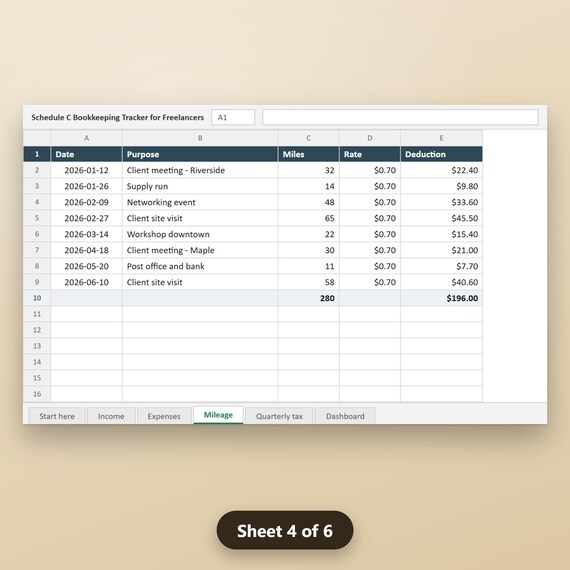Viewport: 570px width, 570px height.
Task: Click the Sheet 4 of 6 badge
Action: pyautogui.click(x=285, y=530)
